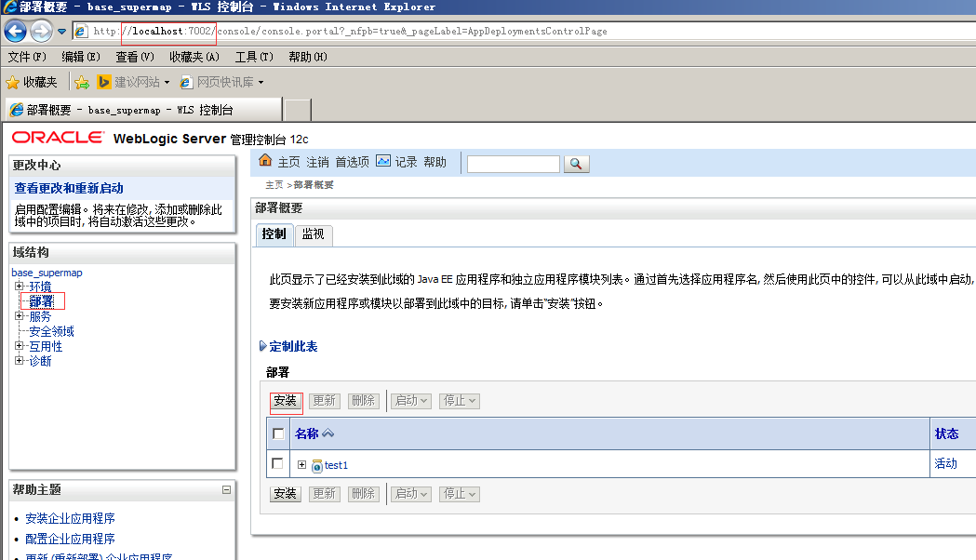This screenshot has width=976, height=560.
Task: Open 配置企业应用程序 help topic
Action: (x=70, y=539)
